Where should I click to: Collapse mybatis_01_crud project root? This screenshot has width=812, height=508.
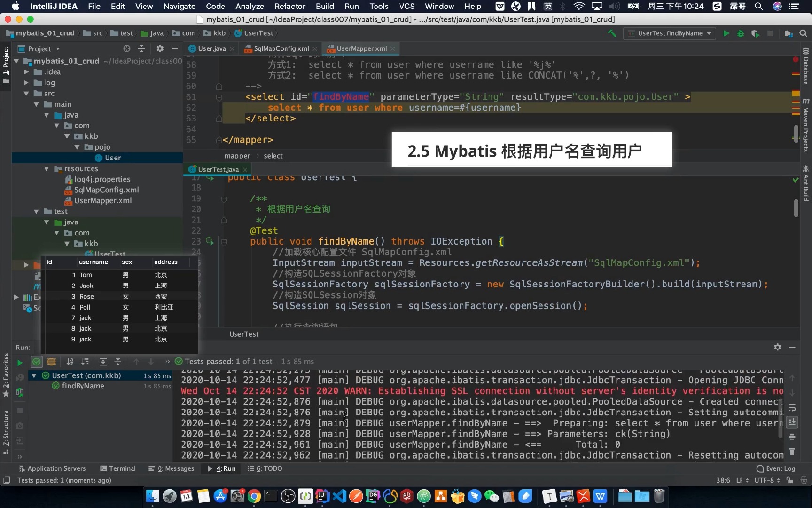[16, 62]
